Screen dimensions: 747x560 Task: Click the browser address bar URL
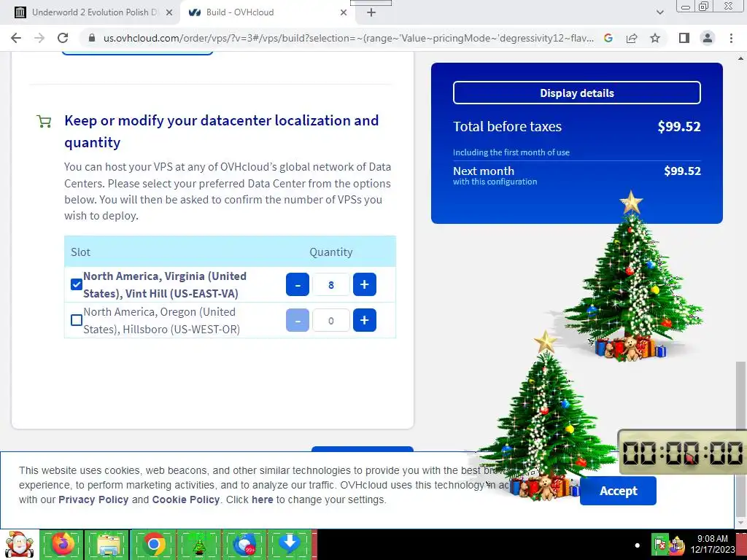[348, 38]
